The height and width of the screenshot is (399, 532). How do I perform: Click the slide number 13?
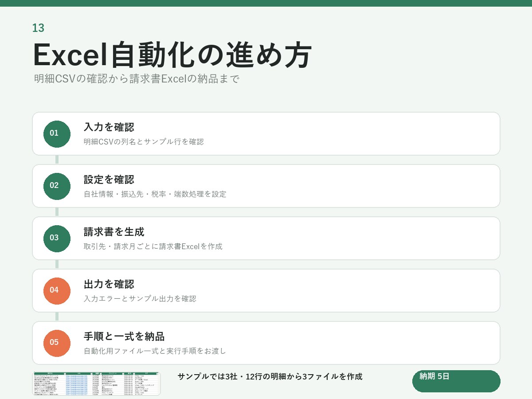(x=38, y=28)
